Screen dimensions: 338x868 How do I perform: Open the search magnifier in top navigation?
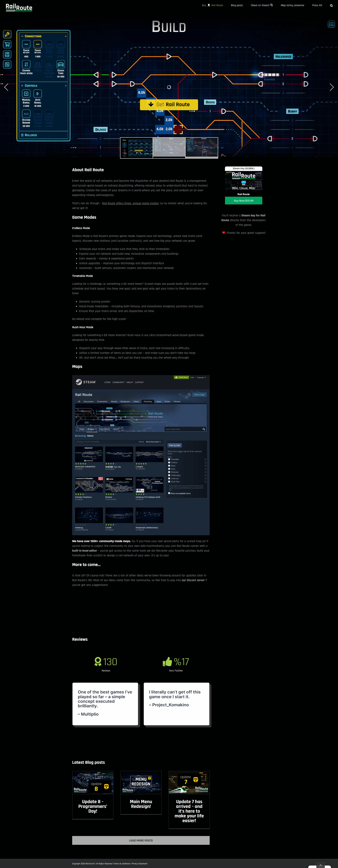point(331,5)
